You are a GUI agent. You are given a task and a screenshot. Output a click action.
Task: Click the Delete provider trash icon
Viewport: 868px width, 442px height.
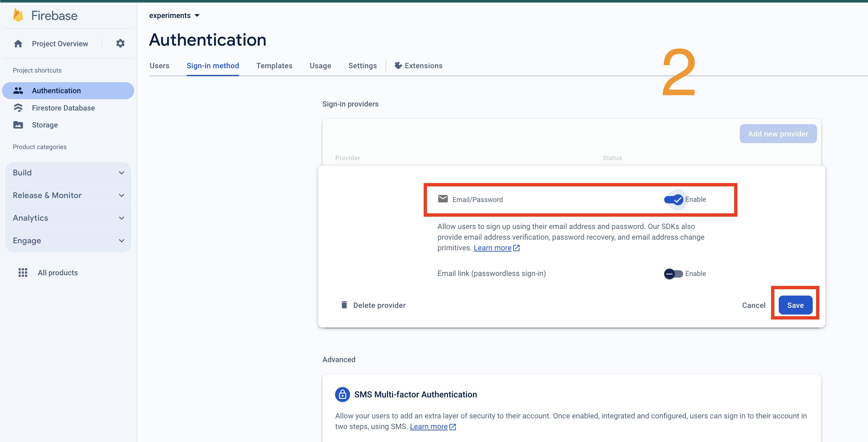click(344, 305)
